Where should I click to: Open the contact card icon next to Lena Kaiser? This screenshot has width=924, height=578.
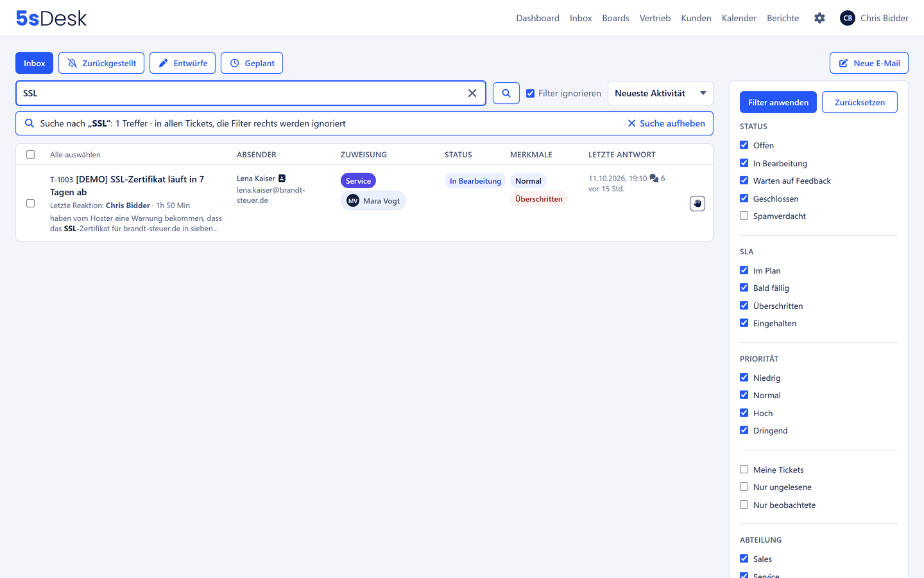click(x=282, y=179)
